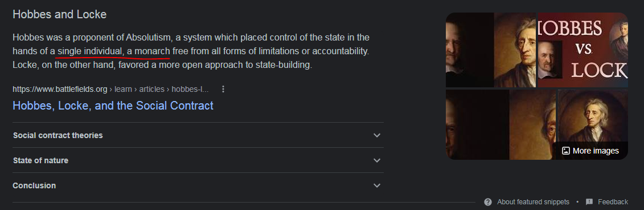The width and height of the screenshot is (644, 210).
Task: Open the top-left dark portrait thumbnail
Action: point(469,50)
